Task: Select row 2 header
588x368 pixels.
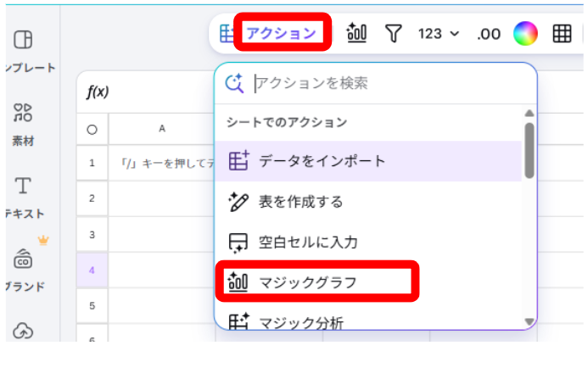Action: (92, 198)
